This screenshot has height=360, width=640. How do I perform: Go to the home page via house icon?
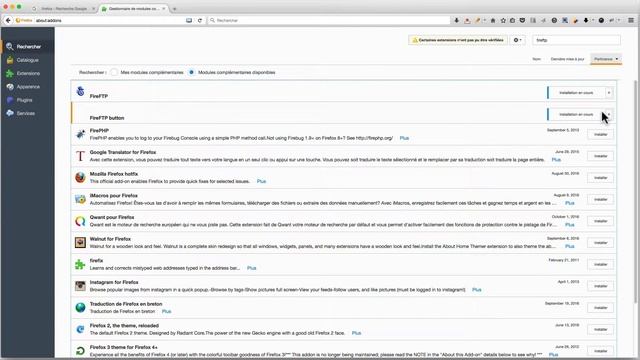493,20
